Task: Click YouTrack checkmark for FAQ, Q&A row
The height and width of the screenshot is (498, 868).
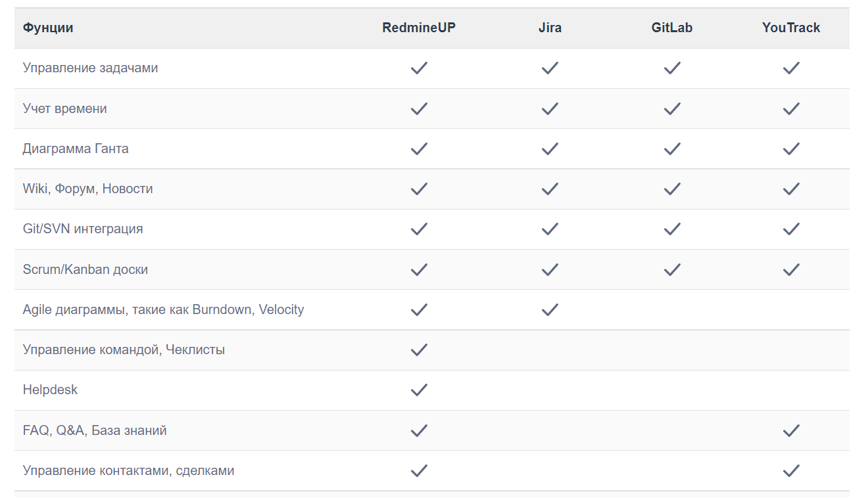Action: [791, 430]
